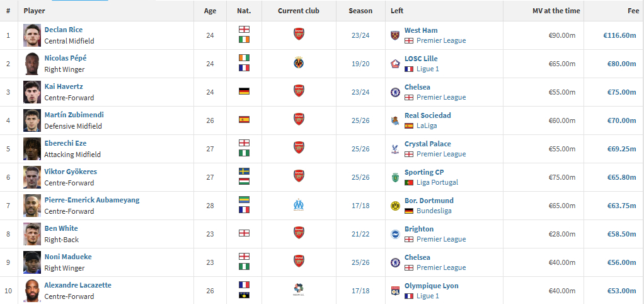Click Brighton club crest icon

click(x=395, y=234)
